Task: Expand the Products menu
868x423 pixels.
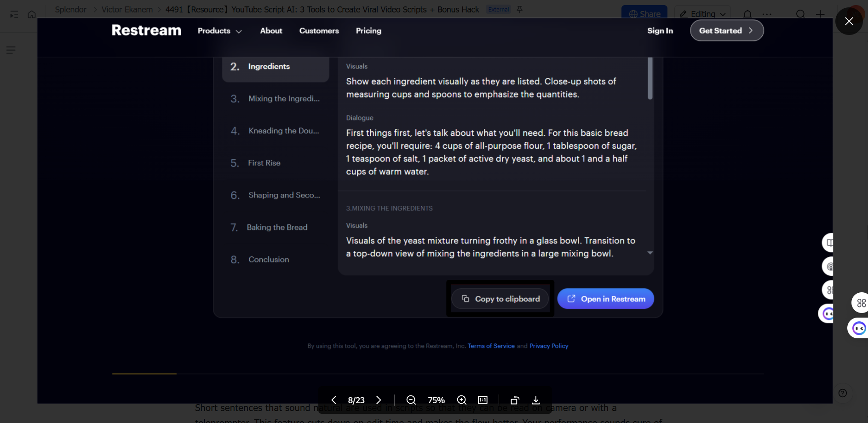Action: pyautogui.click(x=219, y=31)
